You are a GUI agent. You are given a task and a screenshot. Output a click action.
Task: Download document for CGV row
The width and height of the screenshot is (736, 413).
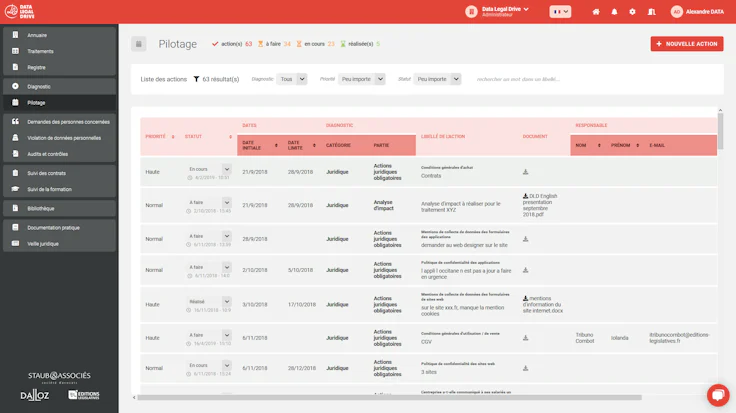click(525, 337)
